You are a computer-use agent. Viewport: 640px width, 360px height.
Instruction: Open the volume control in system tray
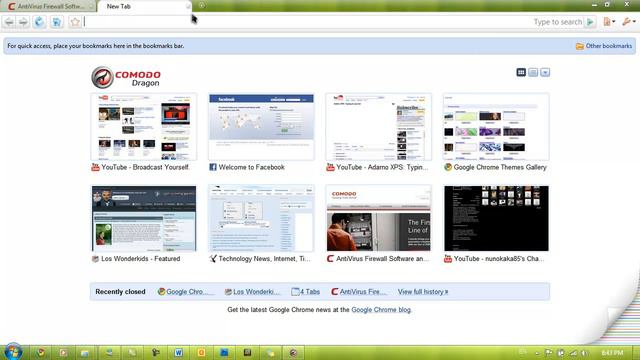(x=584, y=353)
